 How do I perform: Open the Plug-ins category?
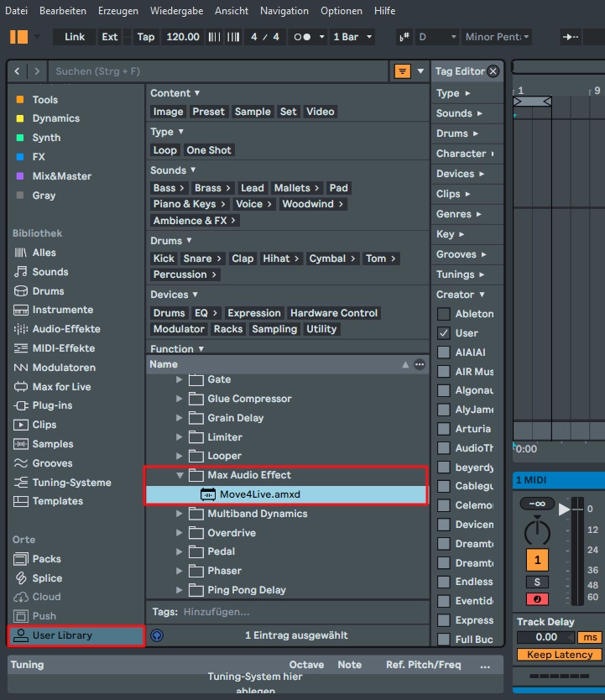(x=43, y=405)
